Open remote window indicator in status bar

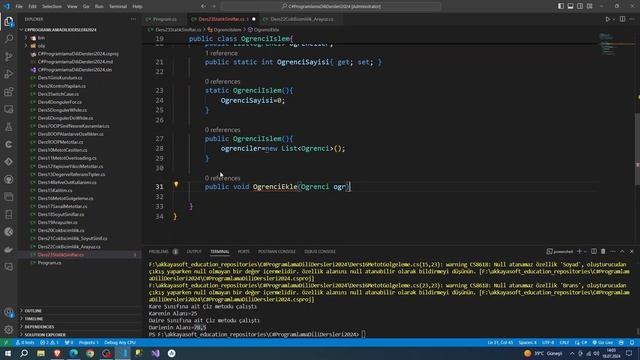pyautogui.click(x=6, y=342)
